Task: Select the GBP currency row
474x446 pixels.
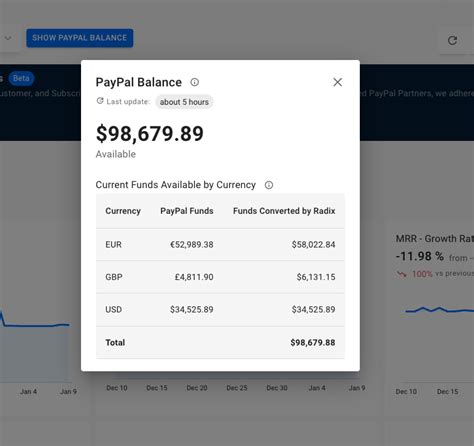Action: 220,277
